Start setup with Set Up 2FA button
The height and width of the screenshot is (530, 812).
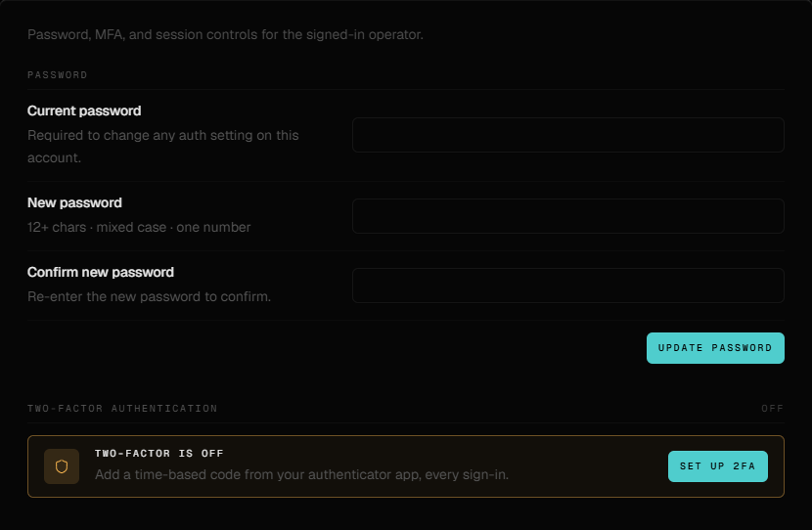718,466
